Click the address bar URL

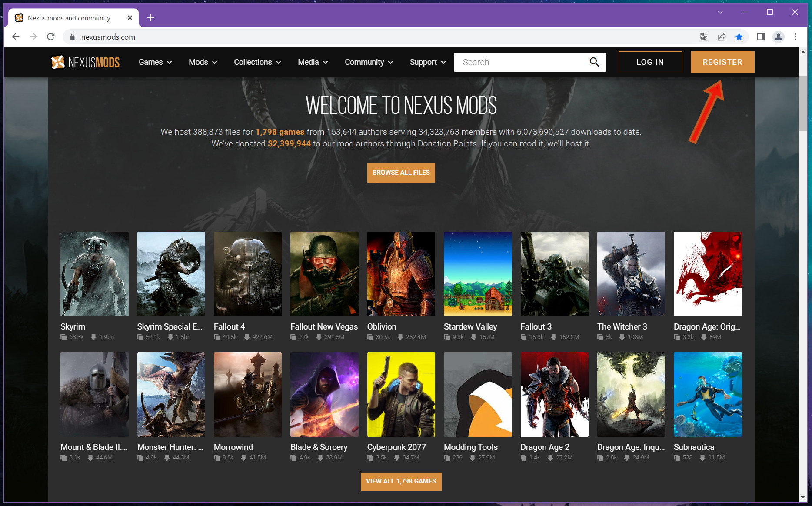(x=108, y=37)
